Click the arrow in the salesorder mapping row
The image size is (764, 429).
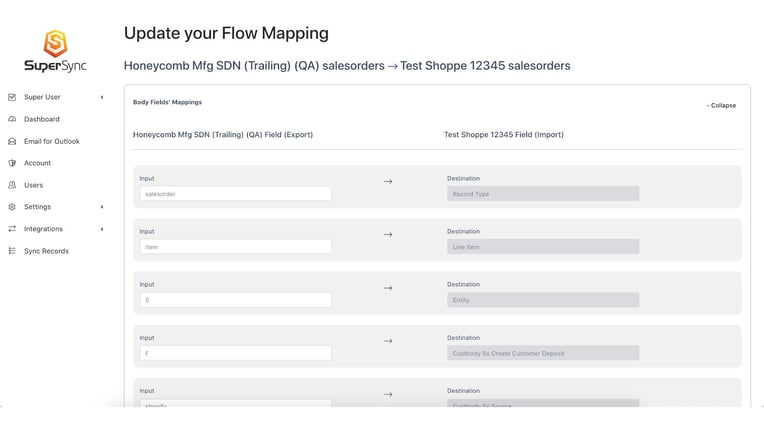point(388,181)
